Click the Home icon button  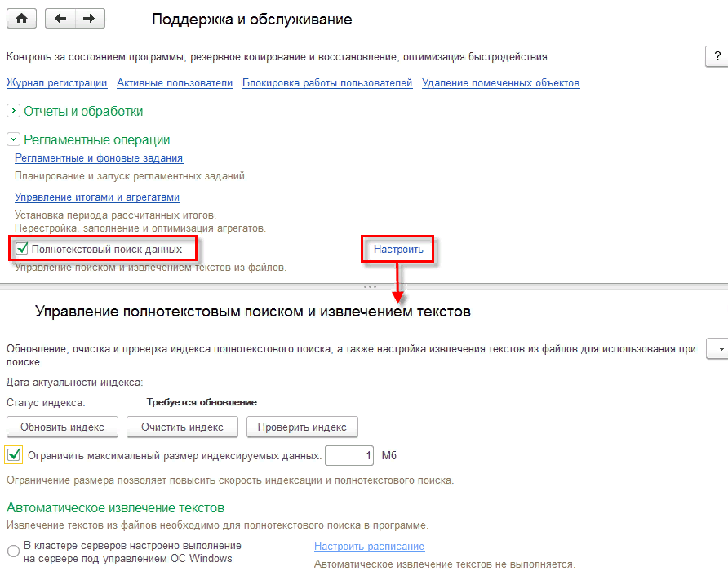coord(21,20)
